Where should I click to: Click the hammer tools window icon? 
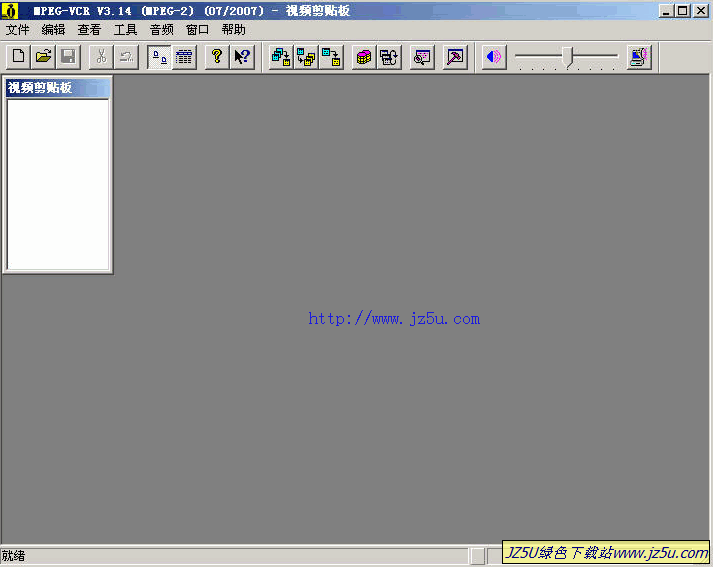(x=455, y=57)
